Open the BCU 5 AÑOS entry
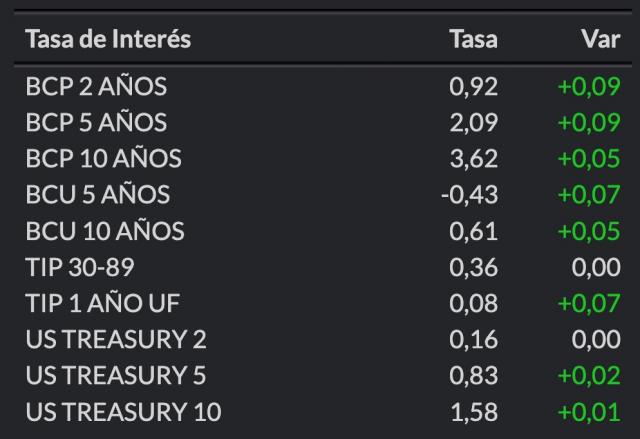Viewport: 640px width, 439px height. pos(323,194)
